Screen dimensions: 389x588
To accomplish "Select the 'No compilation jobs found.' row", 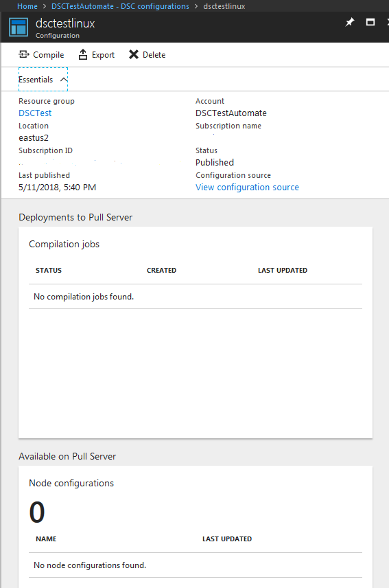I will [x=196, y=297].
